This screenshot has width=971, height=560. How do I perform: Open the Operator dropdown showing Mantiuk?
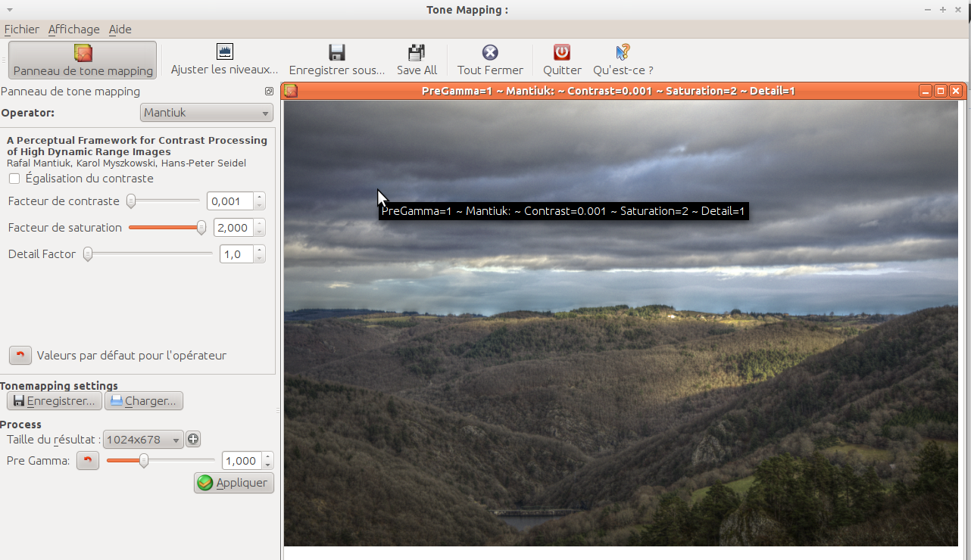pos(207,113)
